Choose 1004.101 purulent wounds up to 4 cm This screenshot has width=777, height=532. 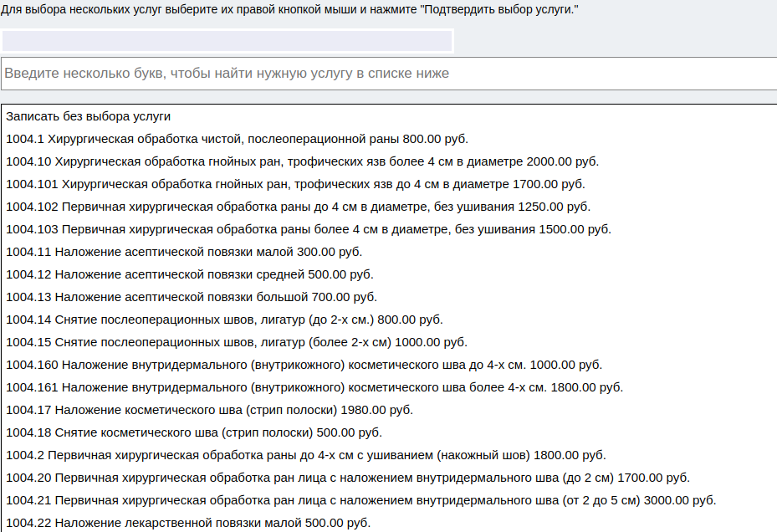295,184
